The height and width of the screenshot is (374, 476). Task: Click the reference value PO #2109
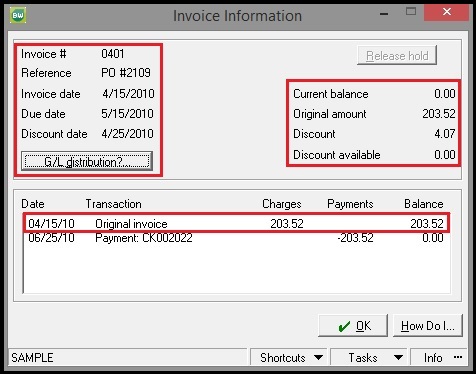pyautogui.click(x=126, y=73)
